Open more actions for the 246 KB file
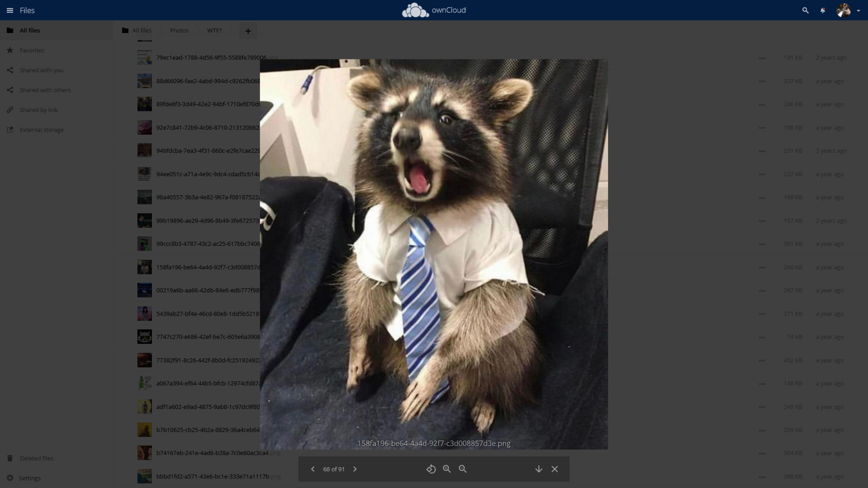 (762, 104)
